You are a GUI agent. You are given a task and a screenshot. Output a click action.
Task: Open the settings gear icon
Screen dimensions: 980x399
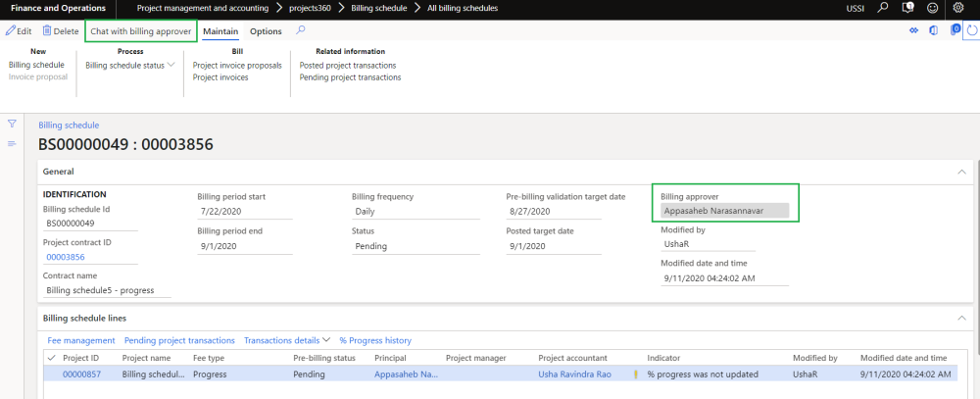(x=958, y=8)
